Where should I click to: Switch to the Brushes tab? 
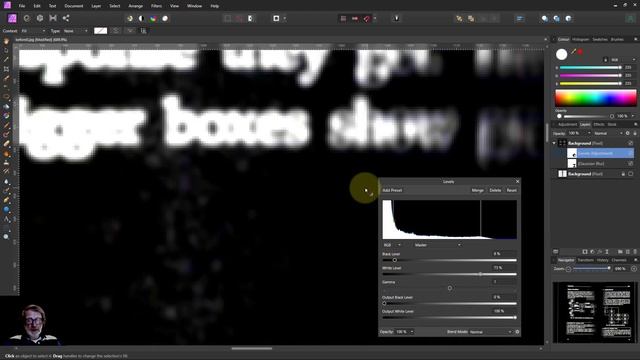point(617,40)
